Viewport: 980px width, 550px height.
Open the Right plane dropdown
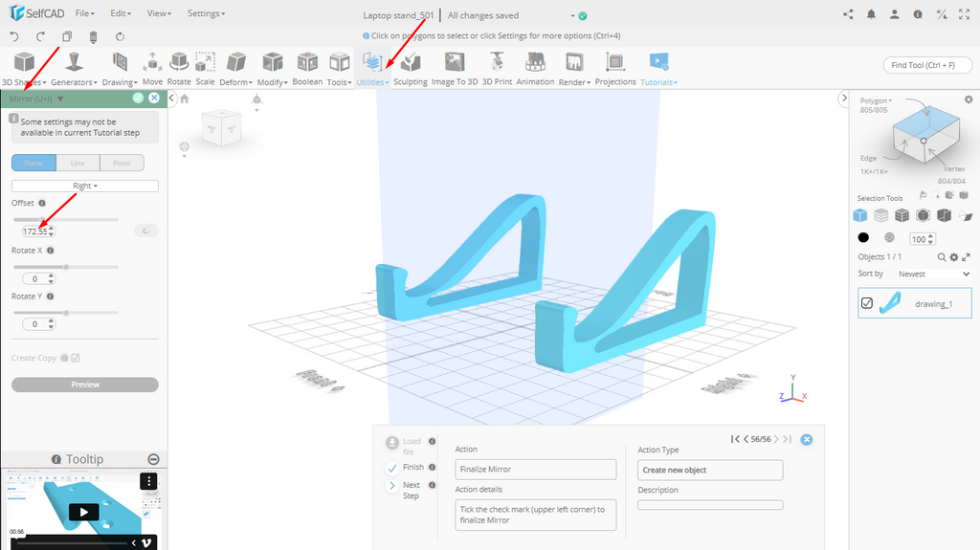[85, 186]
